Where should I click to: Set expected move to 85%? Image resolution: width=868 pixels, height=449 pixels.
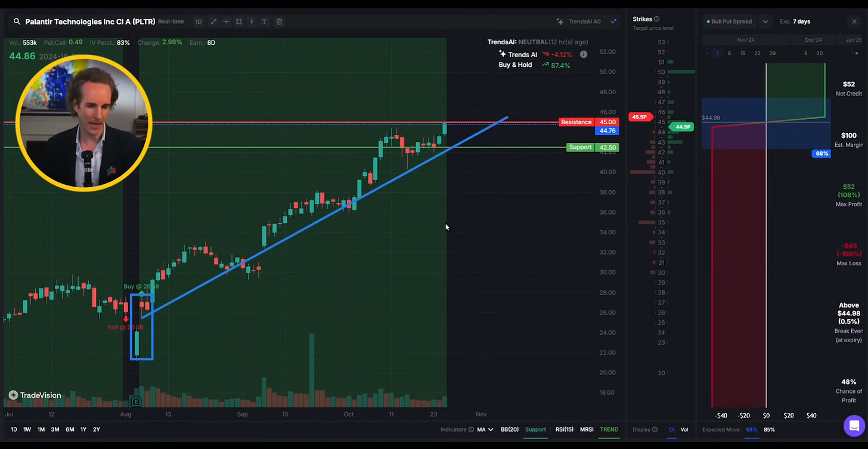(769, 429)
